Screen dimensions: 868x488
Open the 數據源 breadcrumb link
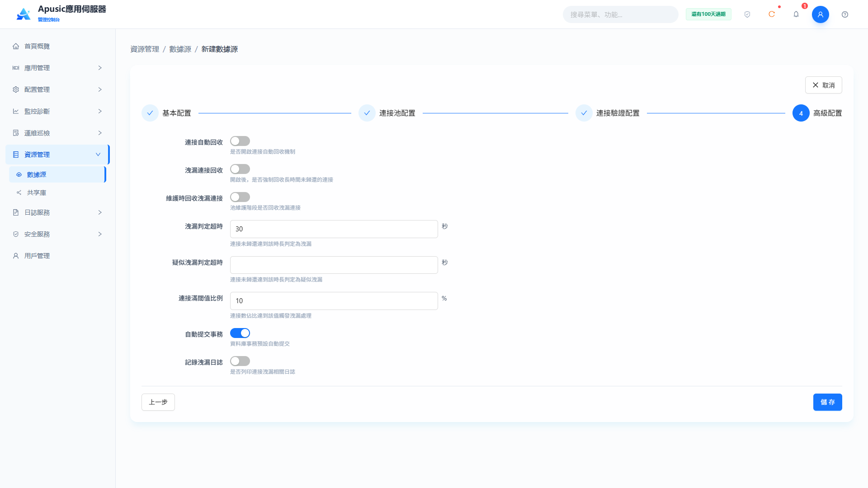pyautogui.click(x=180, y=49)
